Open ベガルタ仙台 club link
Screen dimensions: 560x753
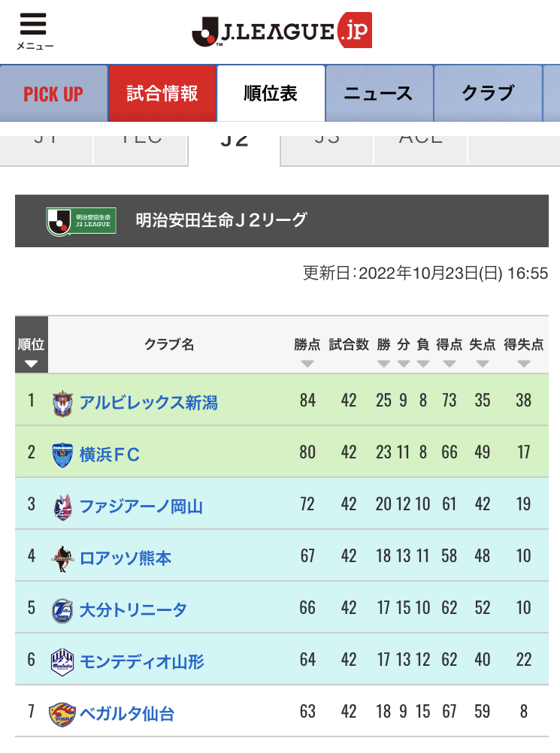click(x=127, y=714)
